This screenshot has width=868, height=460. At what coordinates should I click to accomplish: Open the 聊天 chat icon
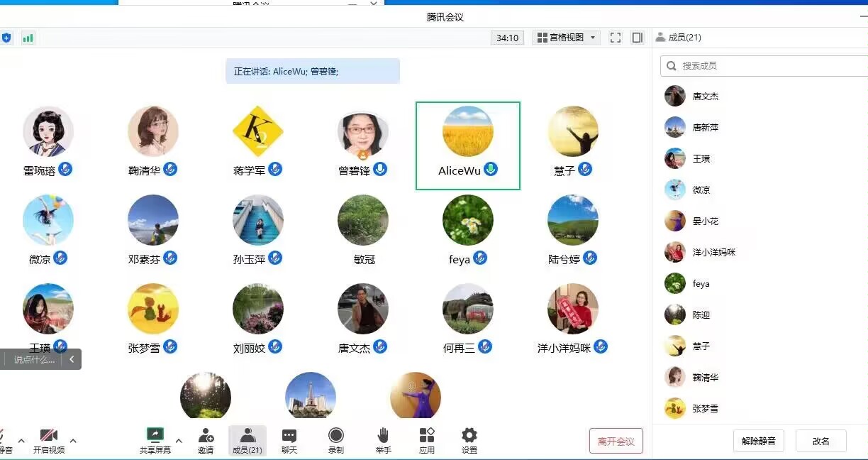pos(289,435)
